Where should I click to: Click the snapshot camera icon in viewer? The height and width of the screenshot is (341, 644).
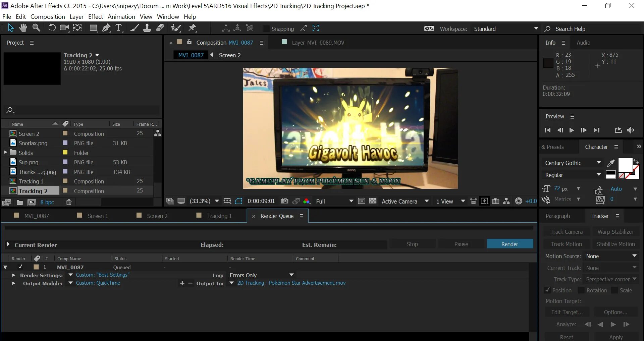(285, 201)
